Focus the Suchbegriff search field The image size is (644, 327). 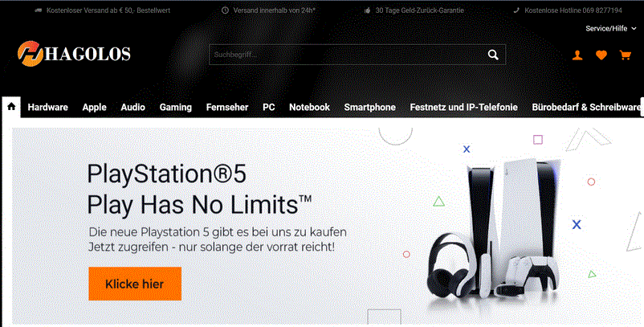(347, 55)
